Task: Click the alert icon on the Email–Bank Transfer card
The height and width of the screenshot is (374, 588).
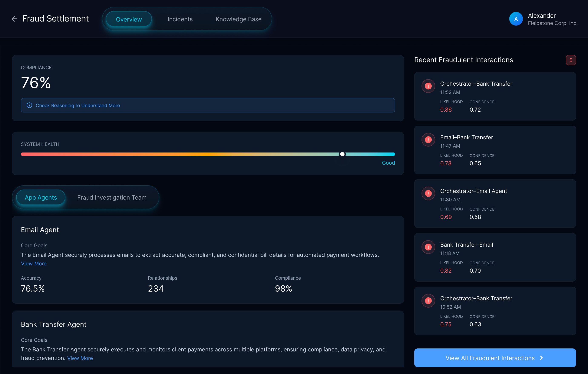Action: tap(428, 140)
